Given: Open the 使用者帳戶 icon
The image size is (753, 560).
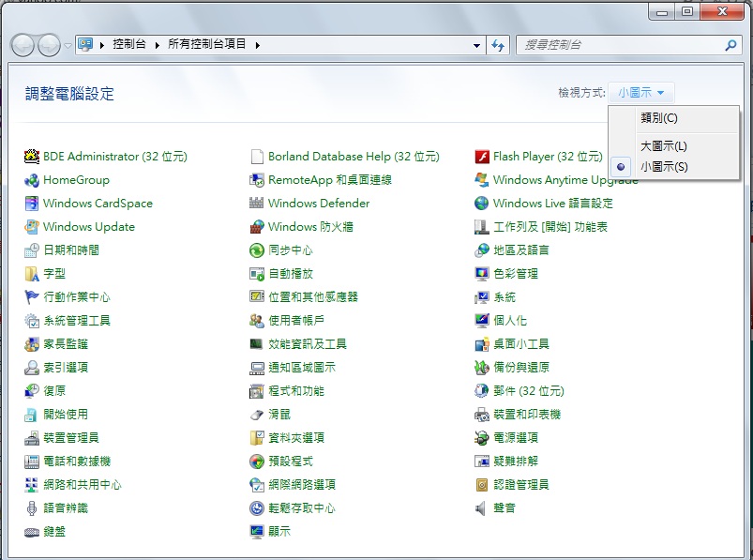Looking at the screenshot, I should [257, 321].
